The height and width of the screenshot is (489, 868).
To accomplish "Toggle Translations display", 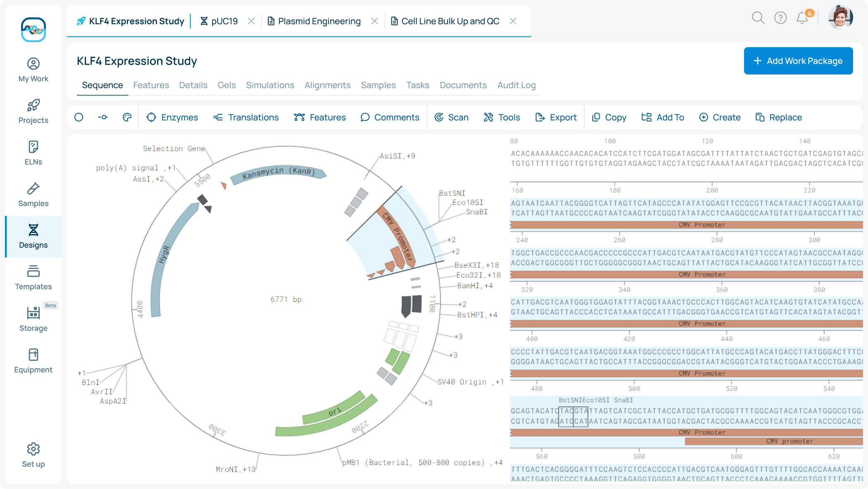I will 246,117.
